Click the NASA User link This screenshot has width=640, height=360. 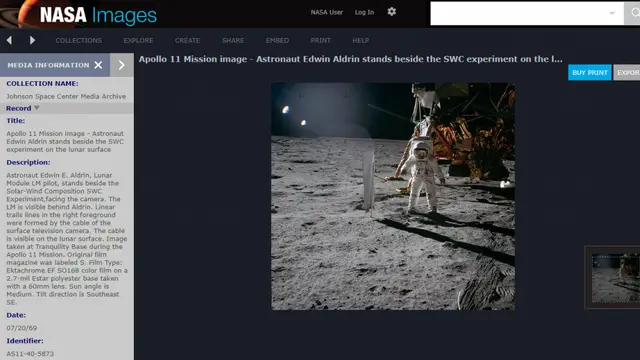point(327,12)
